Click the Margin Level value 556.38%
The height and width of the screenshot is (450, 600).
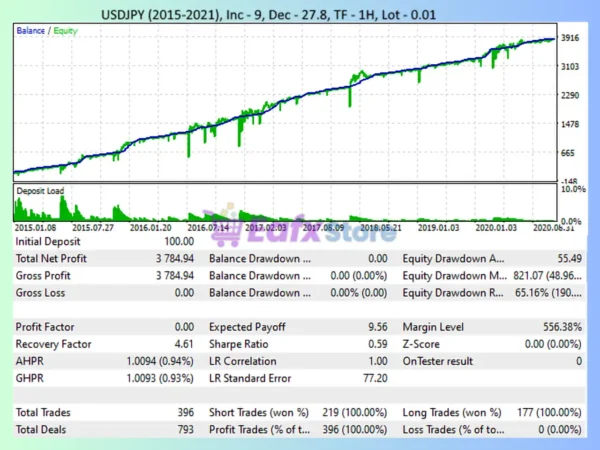[x=562, y=327]
